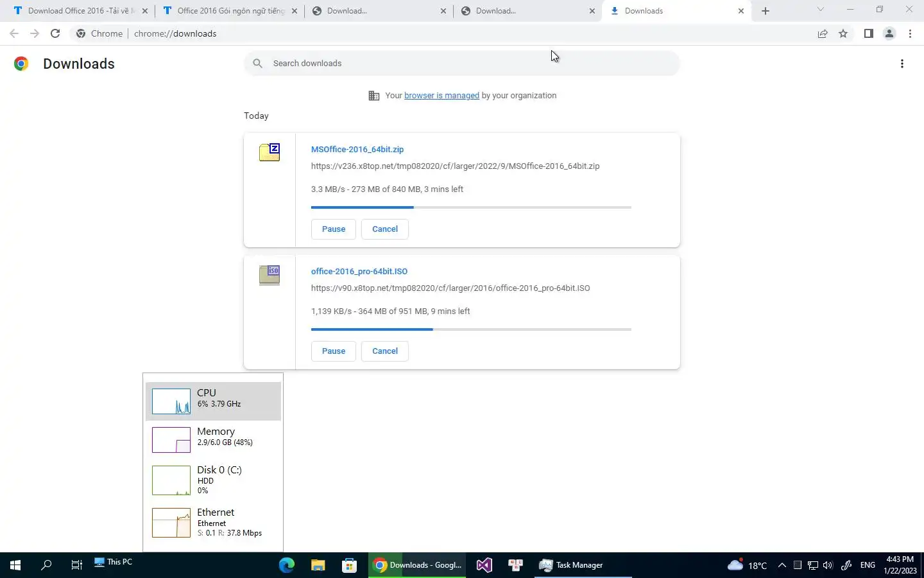
Task: Launch Microsoft Edge from taskbar
Action: [x=286, y=565]
